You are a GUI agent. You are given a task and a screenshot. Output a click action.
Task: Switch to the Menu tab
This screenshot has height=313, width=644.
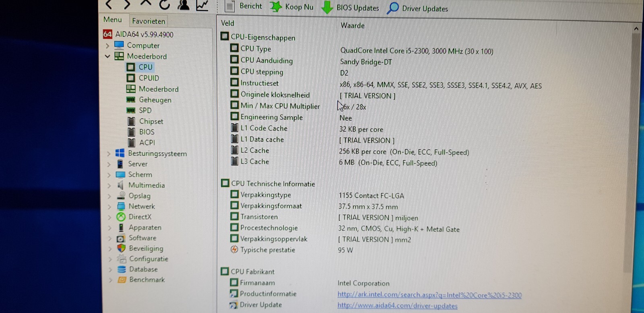(x=112, y=19)
